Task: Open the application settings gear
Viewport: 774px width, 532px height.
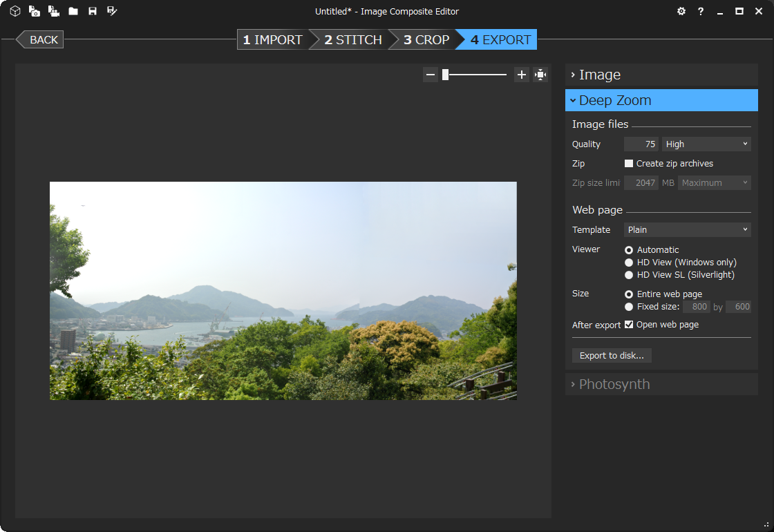Action: (x=681, y=11)
